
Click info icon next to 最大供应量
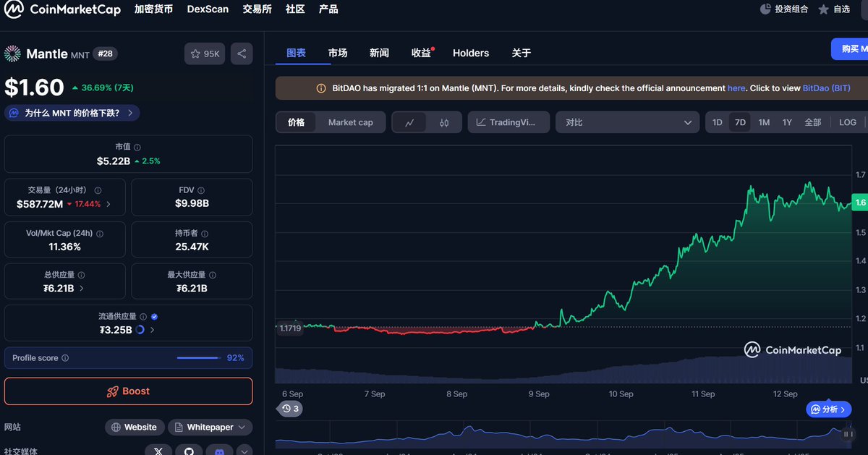[x=212, y=275]
